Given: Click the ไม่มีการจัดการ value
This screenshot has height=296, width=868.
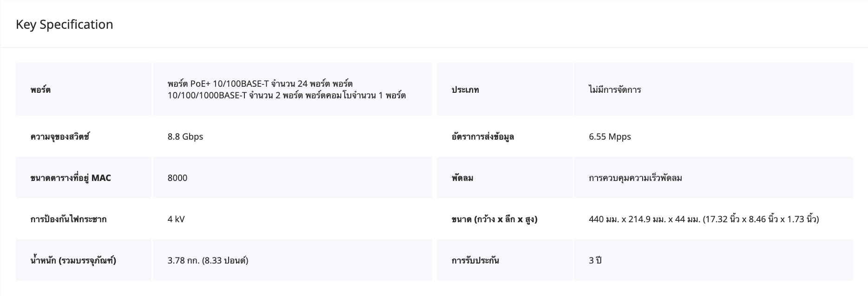Looking at the screenshot, I should click(615, 90).
